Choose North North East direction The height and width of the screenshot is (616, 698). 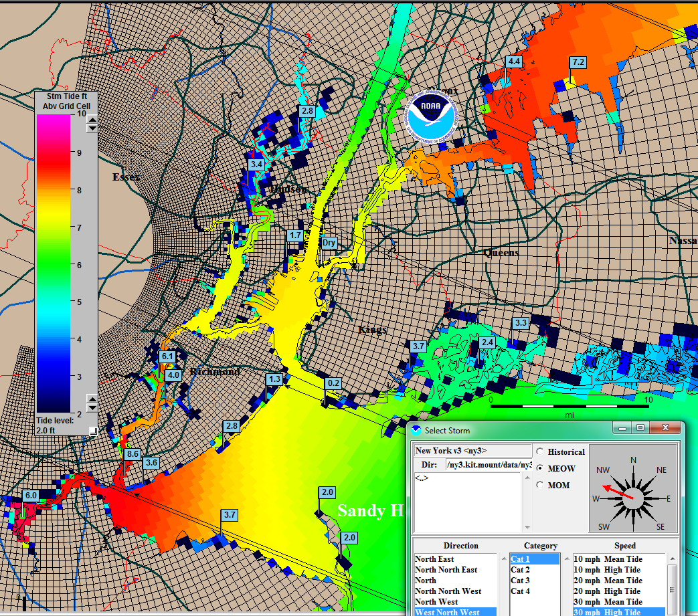click(x=455, y=570)
